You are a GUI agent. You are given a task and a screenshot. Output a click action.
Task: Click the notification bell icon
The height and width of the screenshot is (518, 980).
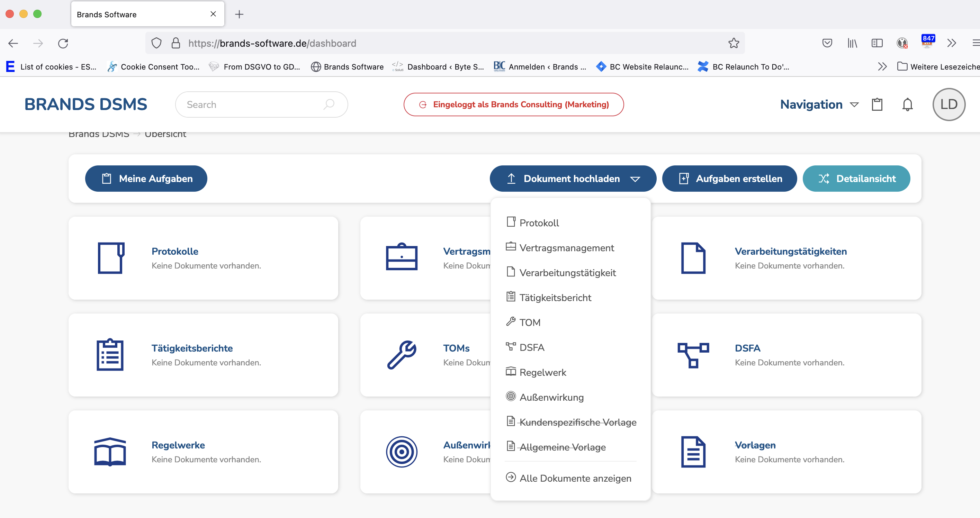click(x=907, y=104)
